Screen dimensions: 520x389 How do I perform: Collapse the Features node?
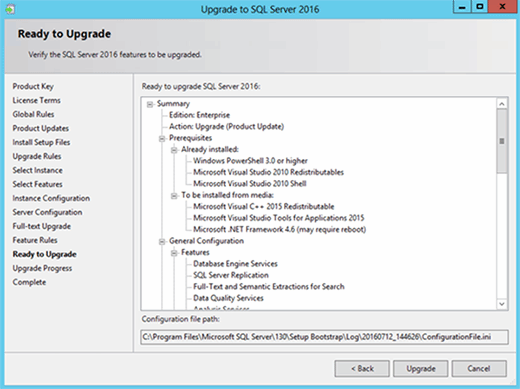click(174, 253)
